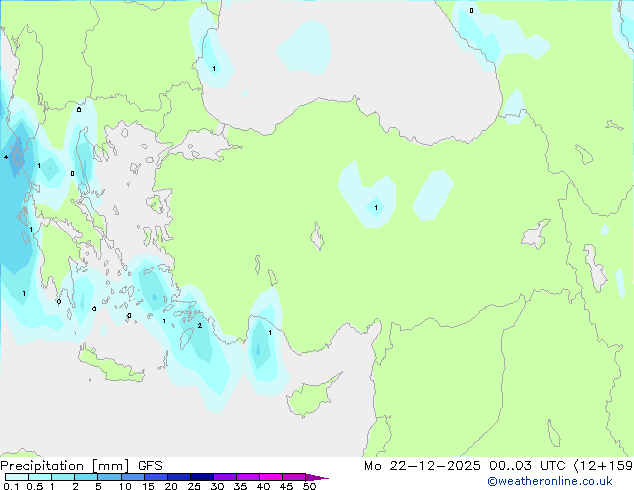Select the legend swatch between 35 and 40 mm
Screen dimensions: 634x490
248,477
